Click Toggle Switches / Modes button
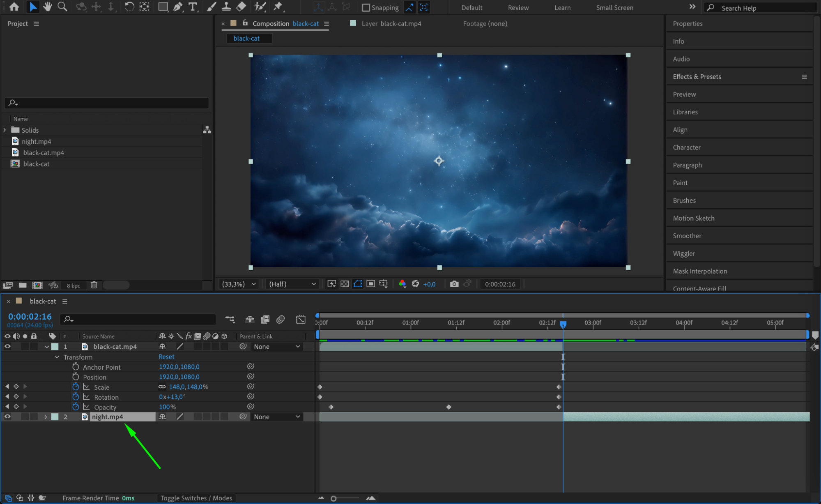This screenshot has width=821, height=504. pos(196,498)
